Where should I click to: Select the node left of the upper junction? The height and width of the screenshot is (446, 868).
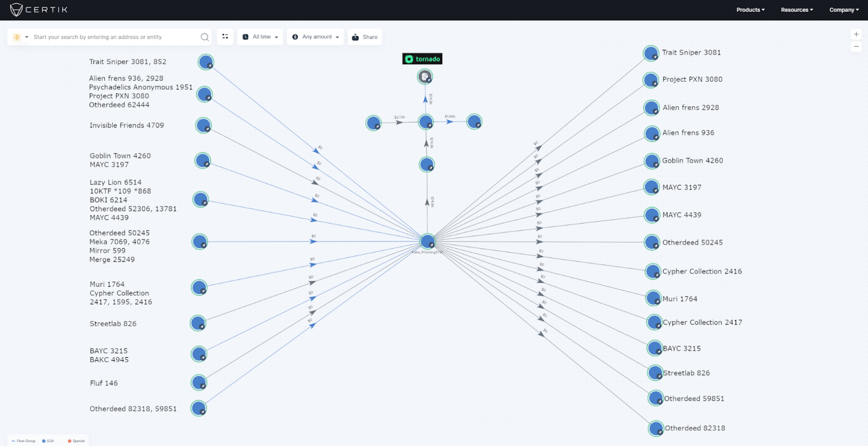tap(373, 123)
